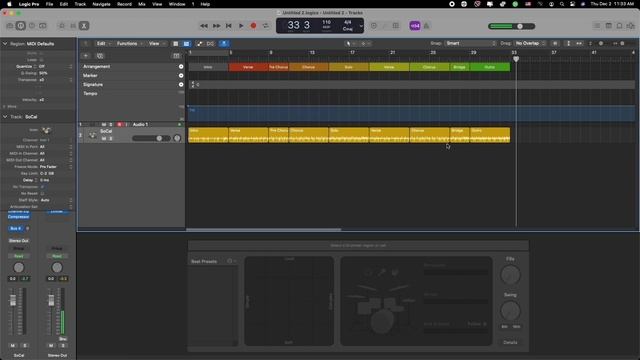Open the LCD display mode dropdown arrow
The image size is (640, 360).
tap(361, 26)
